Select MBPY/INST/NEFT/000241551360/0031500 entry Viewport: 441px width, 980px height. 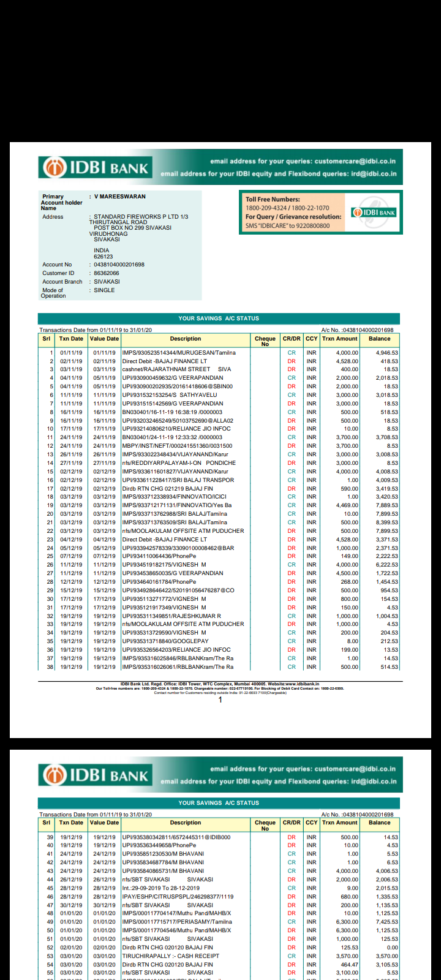pyautogui.click(x=177, y=446)
